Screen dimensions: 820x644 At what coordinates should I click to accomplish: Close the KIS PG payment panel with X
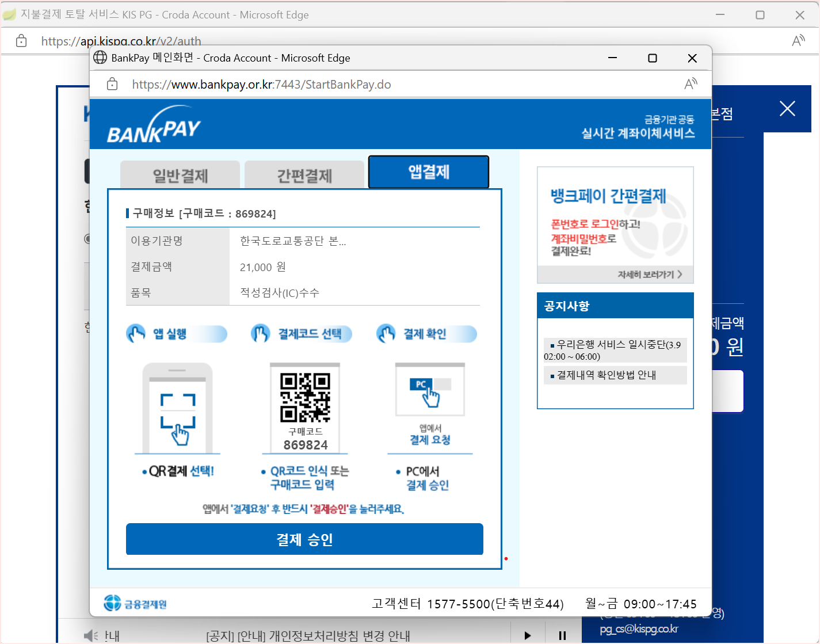point(787,108)
